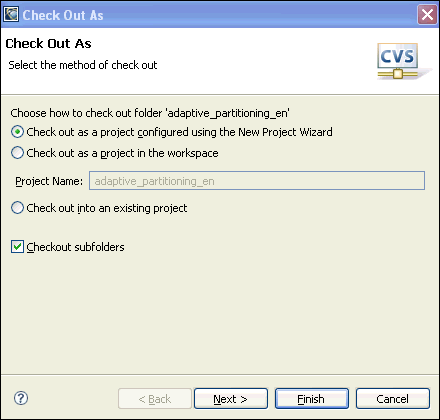This screenshot has width=440, height=420.
Task: Open help with the question mark icon
Action: click(21, 398)
